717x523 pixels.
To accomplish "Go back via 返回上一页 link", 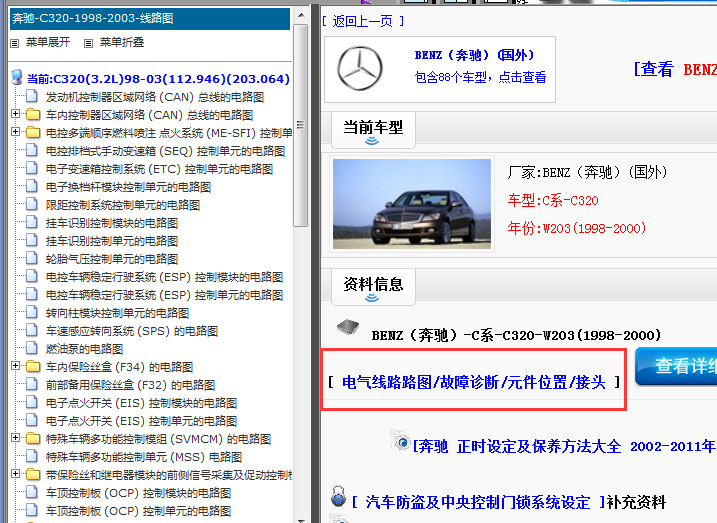I will tap(363, 21).
